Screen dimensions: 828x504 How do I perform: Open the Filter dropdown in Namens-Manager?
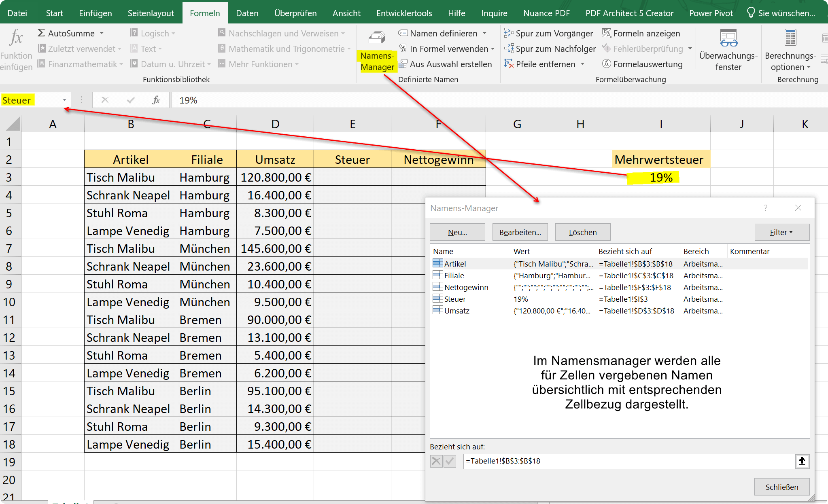pos(782,232)
